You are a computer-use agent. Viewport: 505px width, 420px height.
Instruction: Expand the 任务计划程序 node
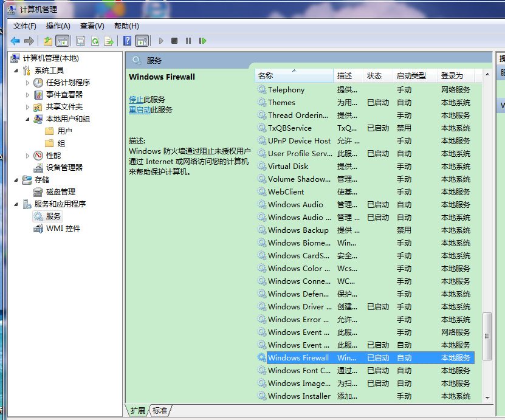tap(28, 83)
